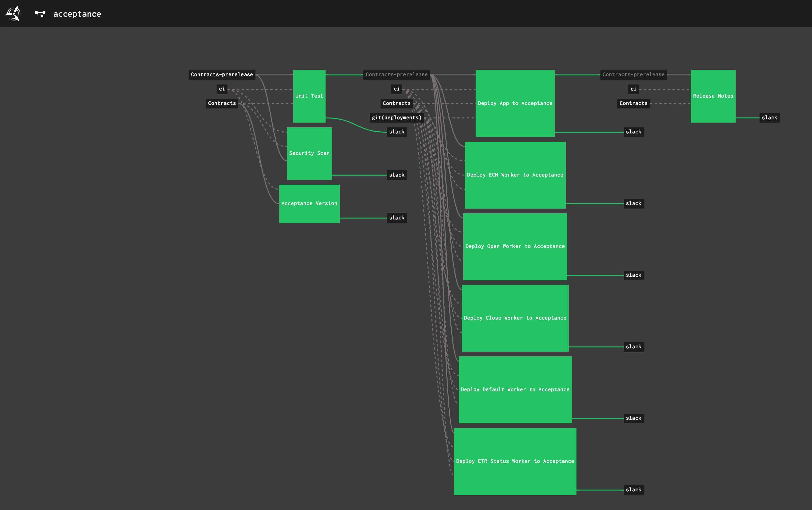Click the slack resource under Security Scan
Viewport: 812px width, 510px height.
pyautogui.click(x=397, y=175)
